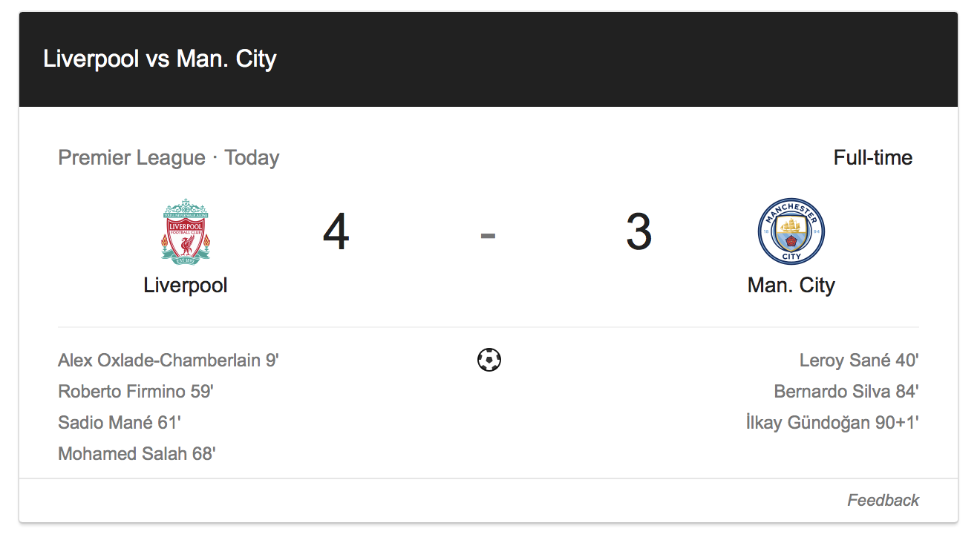Click Man. City's score of 3
The image size is (980, 540).
(639, 231)
